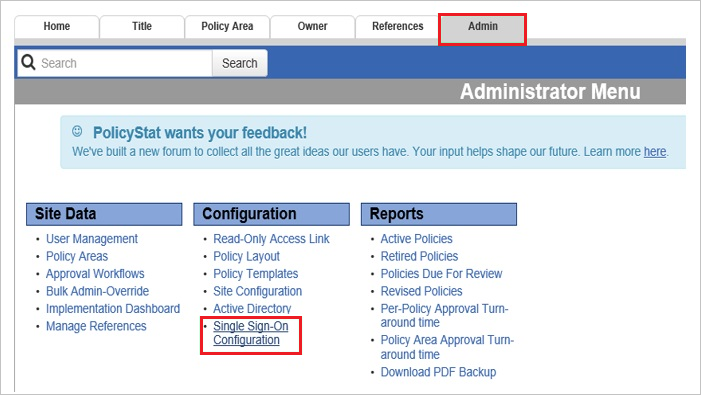Open Policy Area Approval Turn-around time report
Image resolution: width=701 pixels, height=395 pixels.
pos(447,347)
